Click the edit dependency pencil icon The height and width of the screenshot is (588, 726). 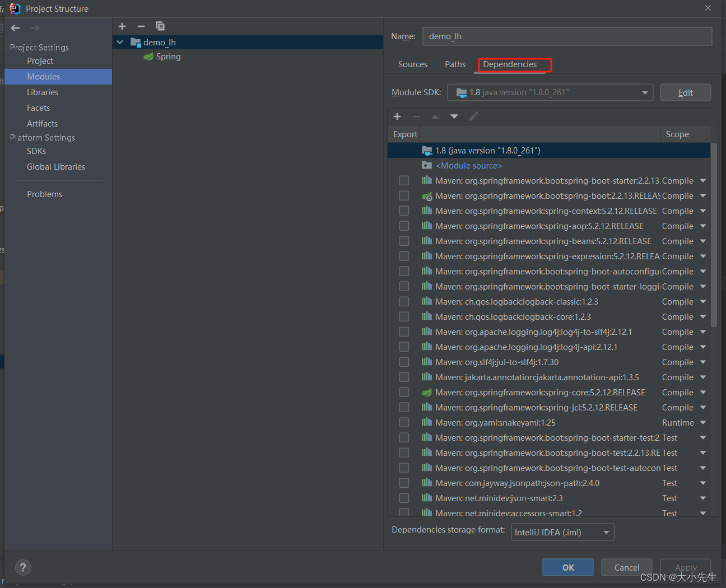(473, 116)
